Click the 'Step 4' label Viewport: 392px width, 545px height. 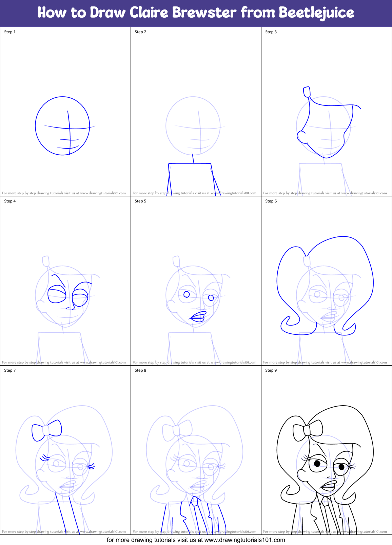[x=10, y=201]
